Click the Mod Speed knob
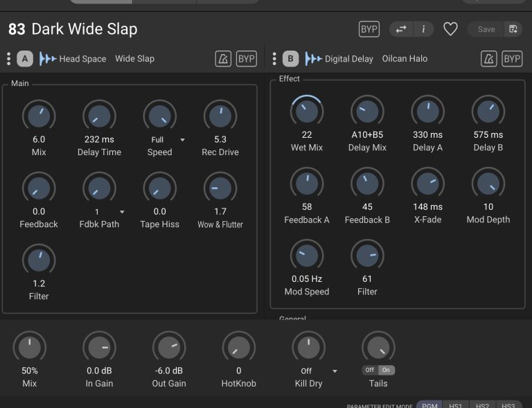 307,256
